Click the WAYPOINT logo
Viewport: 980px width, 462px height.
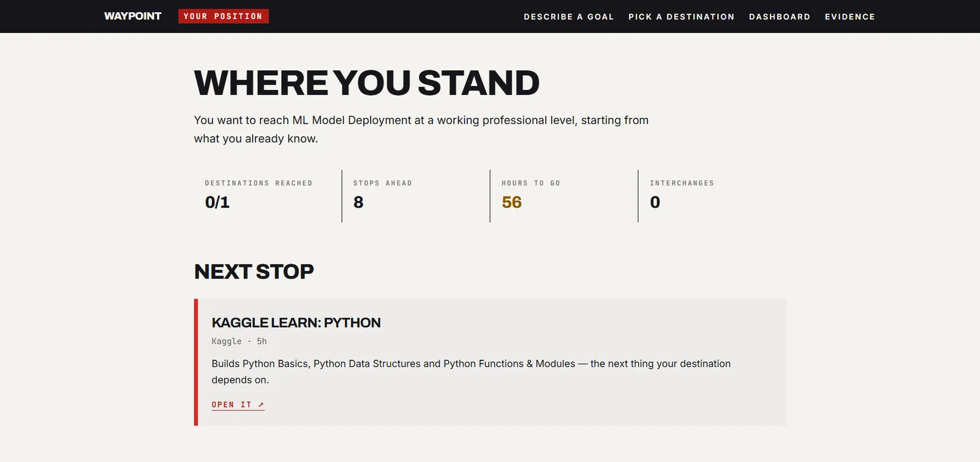[132, 16]
